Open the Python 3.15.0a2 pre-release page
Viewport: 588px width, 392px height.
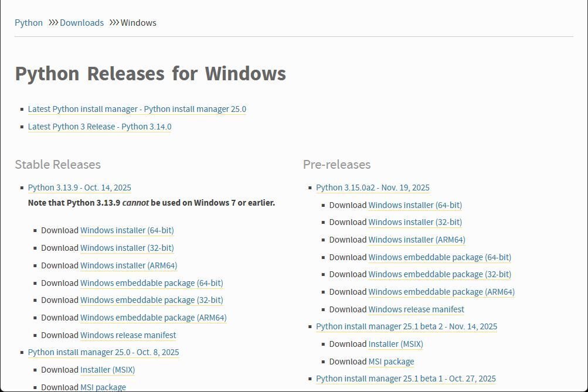coord(372,188)
